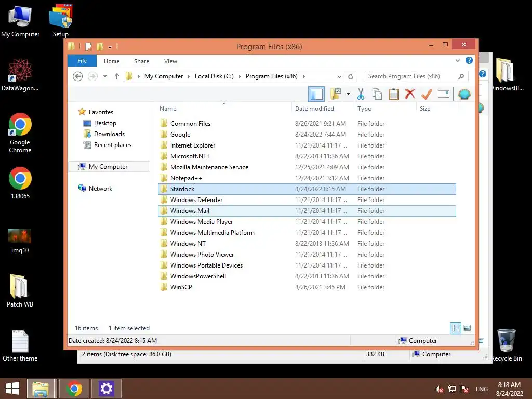Image resolution: width=532 pixels, height=399 pixels.
Task: Open the Start menu
Action: [12, 389]
